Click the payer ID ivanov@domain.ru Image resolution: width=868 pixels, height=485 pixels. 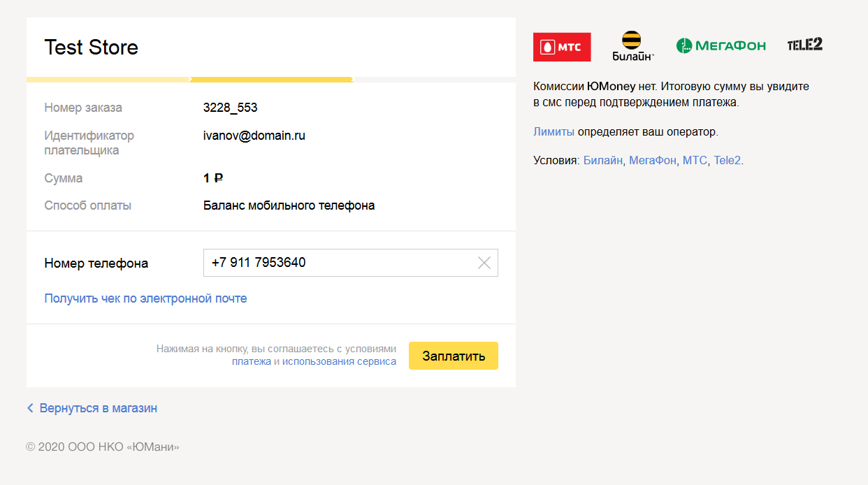click(254, 136)
